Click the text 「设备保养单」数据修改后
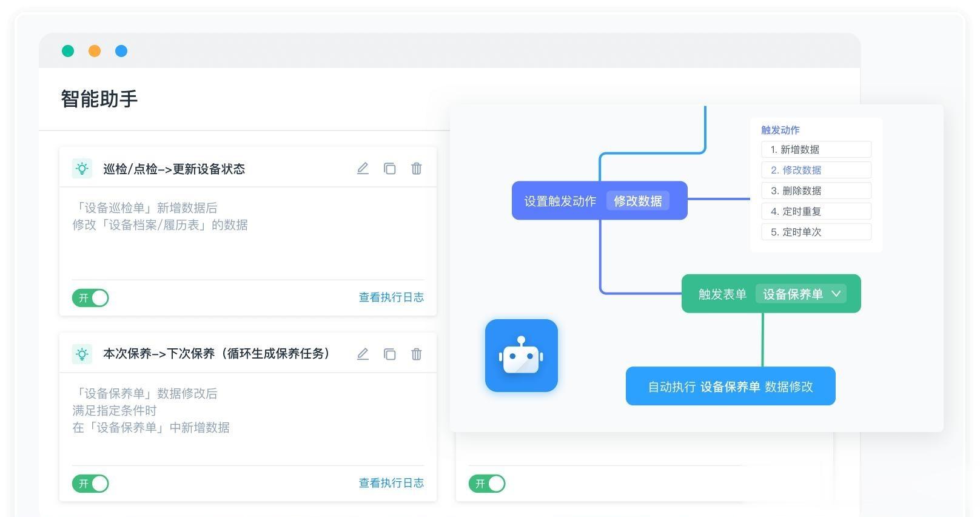Screen dimensions: 980x517 pos(145,394)
